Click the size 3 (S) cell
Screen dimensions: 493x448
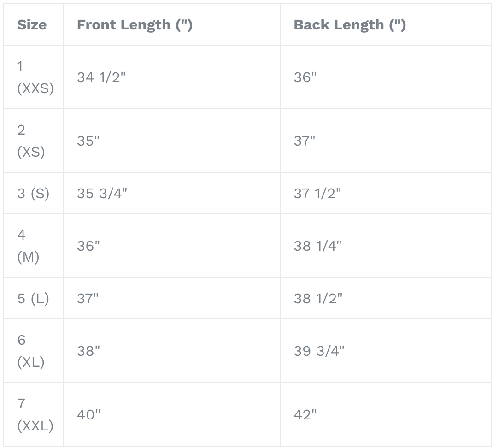coord(33,193)
